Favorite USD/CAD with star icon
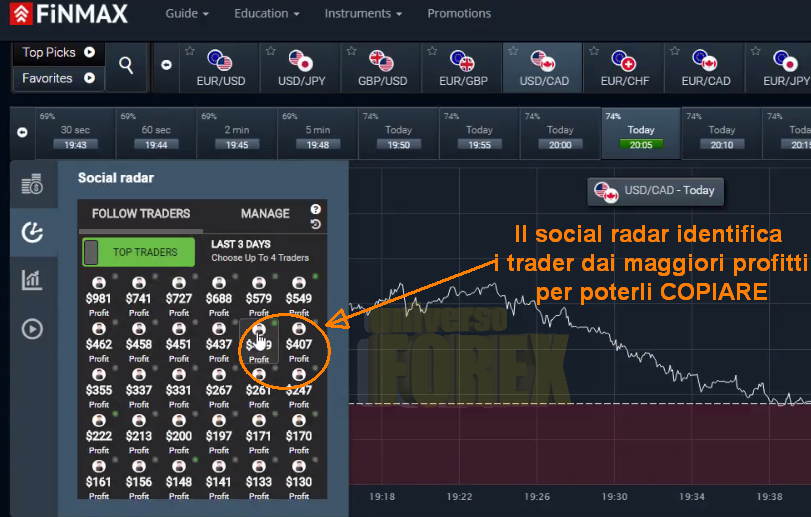Image resolution: width=811 pixels, height=517 pixels. pos(513,51)
